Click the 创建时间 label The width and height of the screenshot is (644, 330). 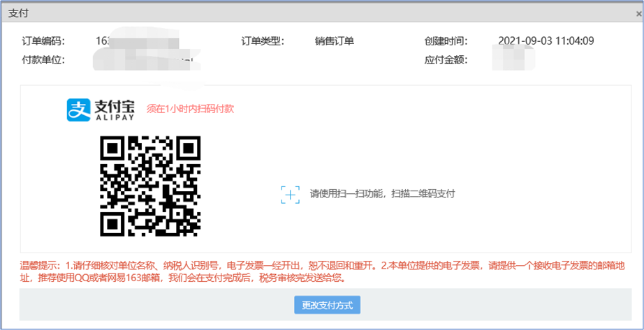[x=446, y=41]
